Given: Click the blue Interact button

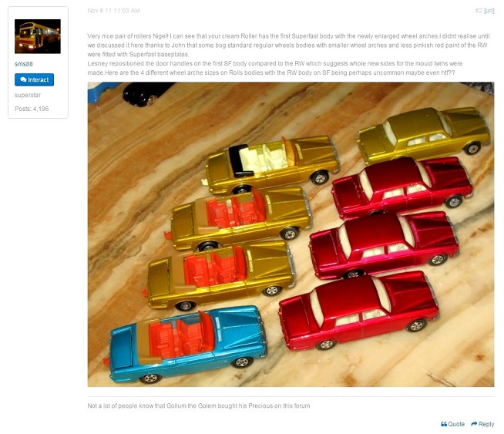Looking at the screenshot, I should [35, 79].
